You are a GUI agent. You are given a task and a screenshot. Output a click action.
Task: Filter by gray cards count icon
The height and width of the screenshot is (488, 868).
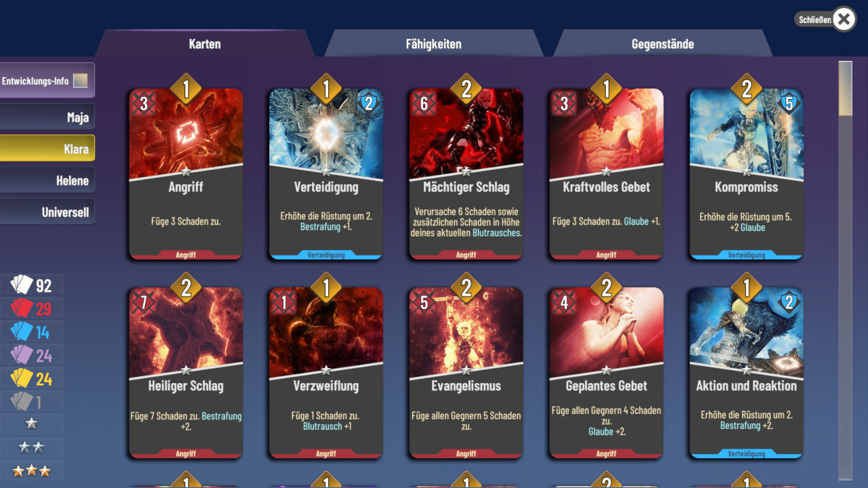pyautogui.click(x=22, y=402)
